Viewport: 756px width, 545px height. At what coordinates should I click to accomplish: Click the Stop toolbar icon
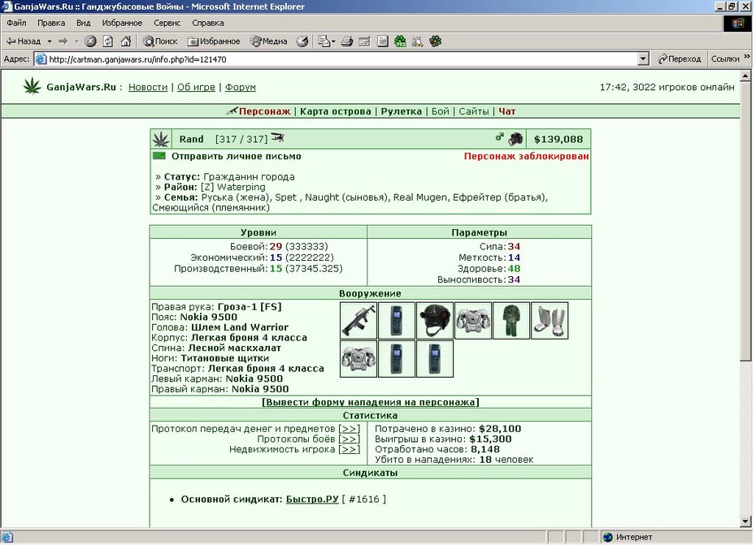click(90, 41)
